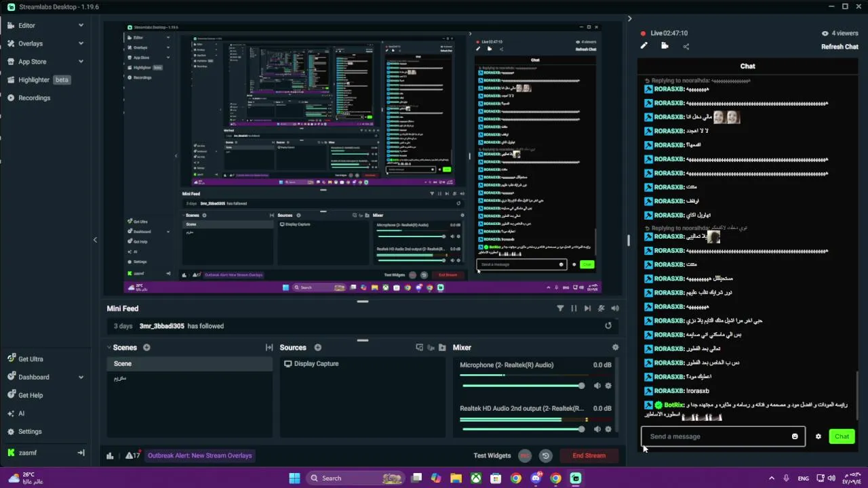The width and height of the screenshot is (868, 488).
Task: Open the Editor section in sidebar
Action: click(26, 25)
